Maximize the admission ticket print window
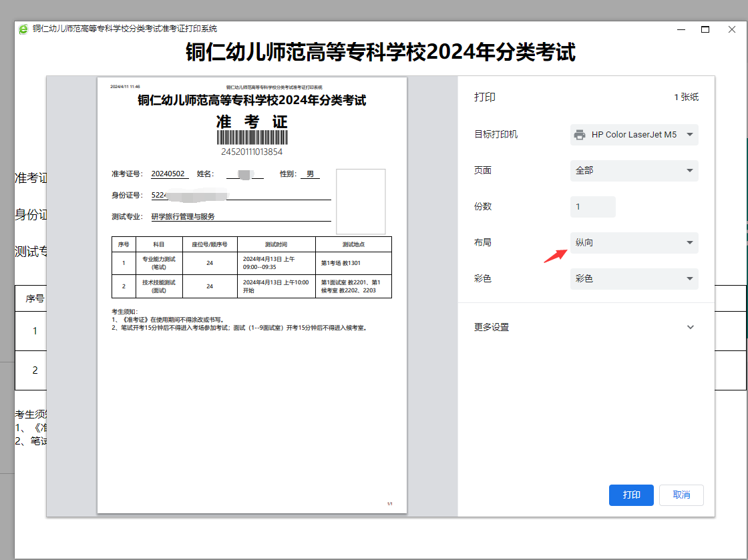 pos(705,29)
